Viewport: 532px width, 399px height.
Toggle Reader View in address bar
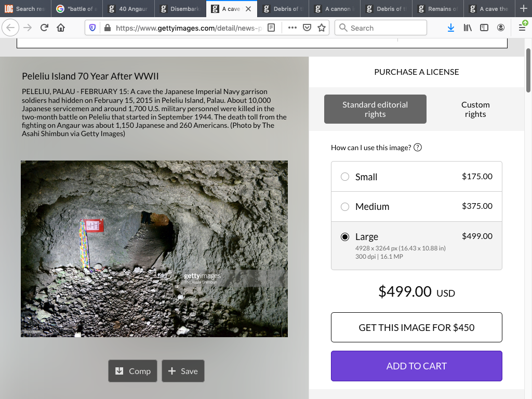pyautogui.click(x=271, y=28)
